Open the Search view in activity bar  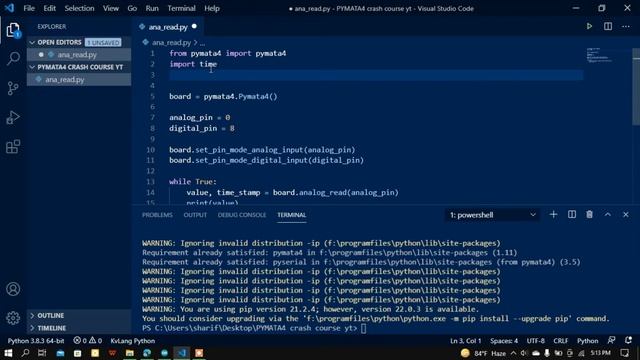click(x=13, y=58)
